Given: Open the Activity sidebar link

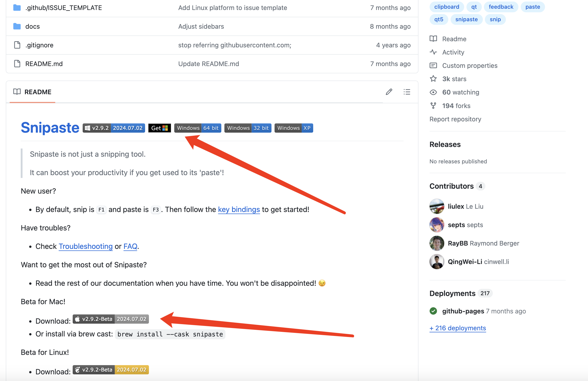Looking at the screenshot, I should [x=453, y=52].
